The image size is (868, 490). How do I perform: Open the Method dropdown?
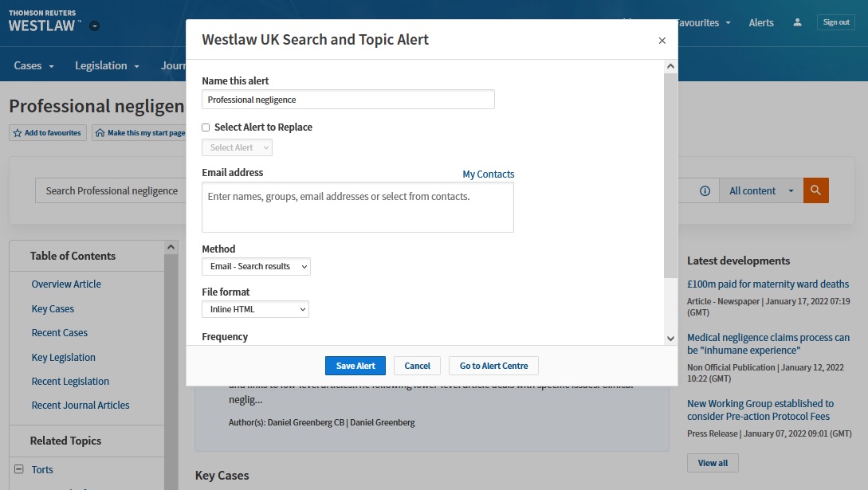[x=255, y=266]
